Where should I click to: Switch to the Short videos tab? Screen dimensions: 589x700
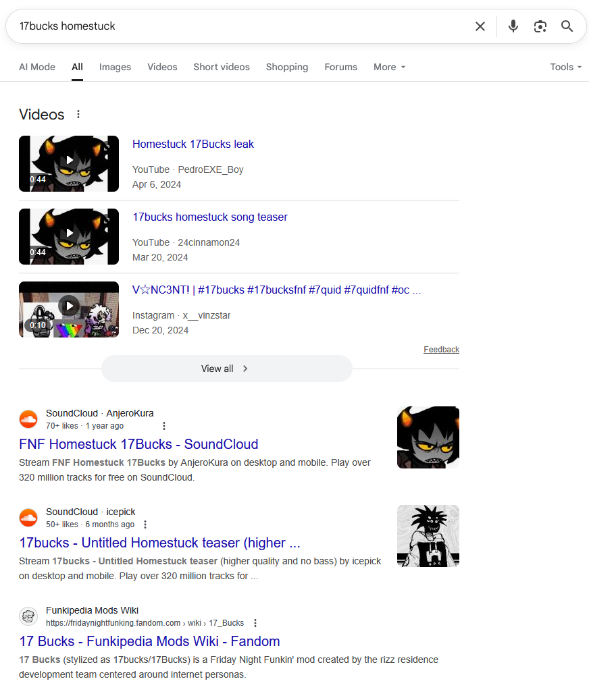pyautogui.click(x=222, y=67)
